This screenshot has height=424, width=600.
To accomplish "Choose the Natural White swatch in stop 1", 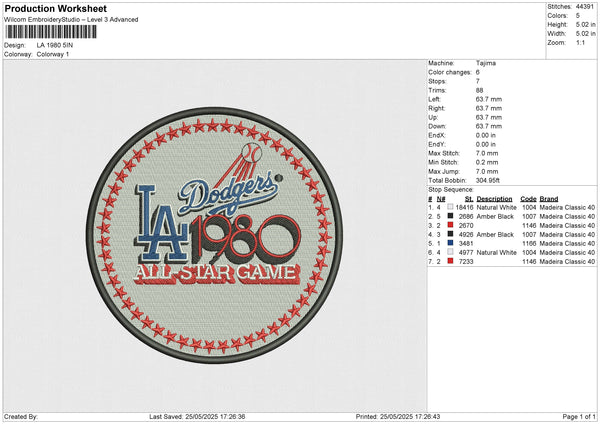I will tap(452, 207).
